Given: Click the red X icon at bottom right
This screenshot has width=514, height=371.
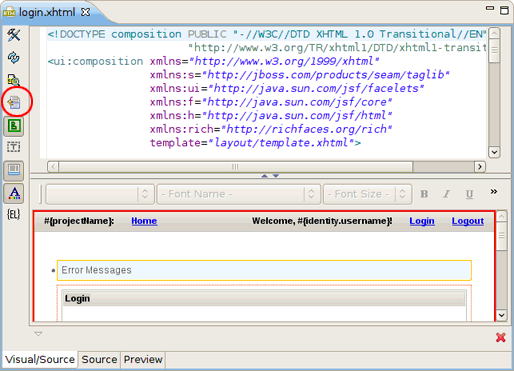Looking at the screenshot, I should tap(501, 338).
